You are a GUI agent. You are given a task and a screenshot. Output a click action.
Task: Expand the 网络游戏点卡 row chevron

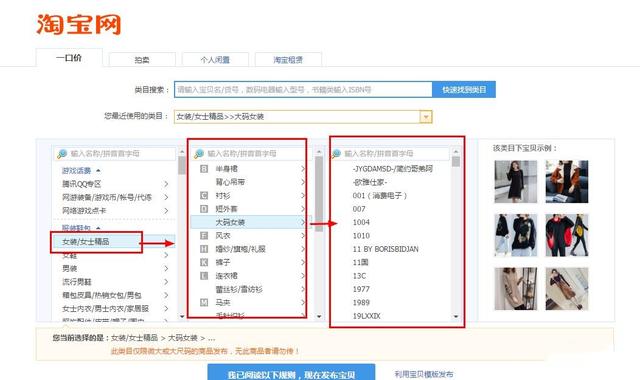click(x=166, y=211)
